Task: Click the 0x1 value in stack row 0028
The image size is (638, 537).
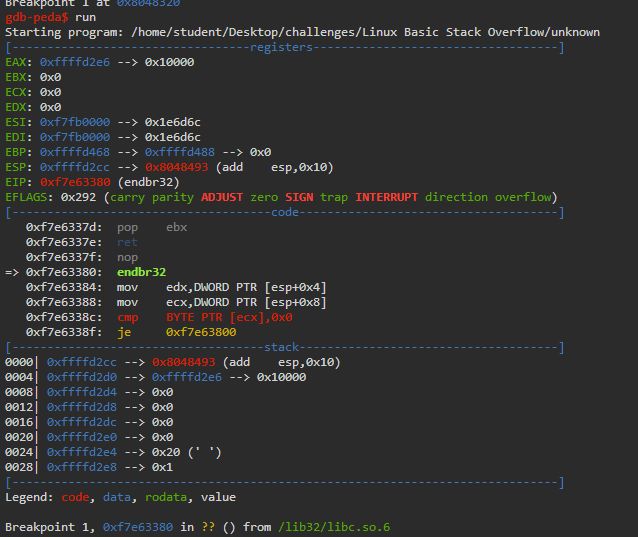Action: [162, 467]
